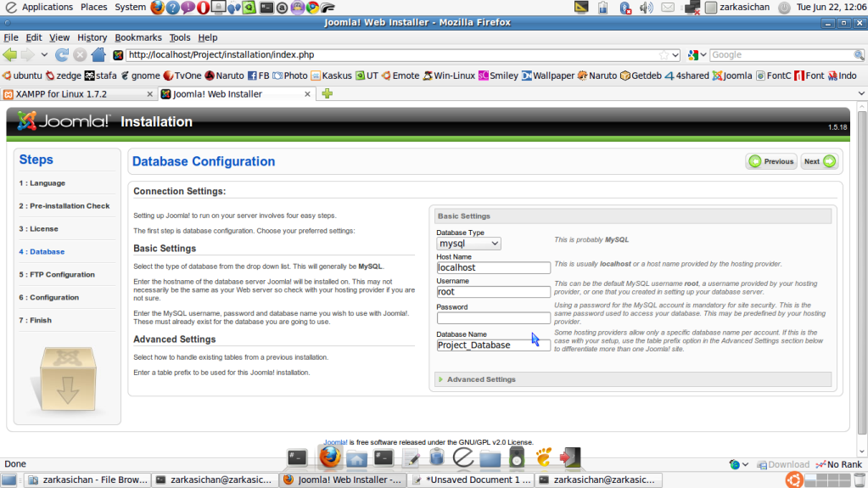Open the Kaskus bookmark
This screenshot has height=488, width=868.
(331, 76)
